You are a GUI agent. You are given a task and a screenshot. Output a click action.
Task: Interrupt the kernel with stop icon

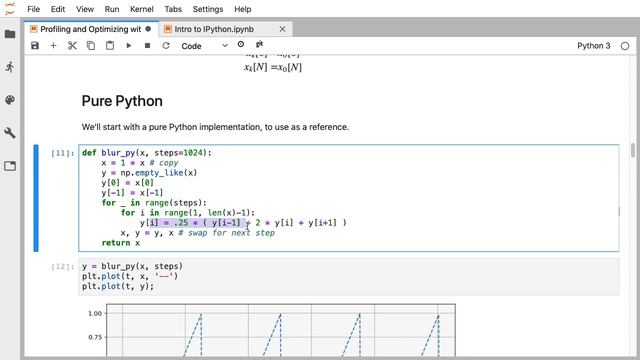pos(147,46)
